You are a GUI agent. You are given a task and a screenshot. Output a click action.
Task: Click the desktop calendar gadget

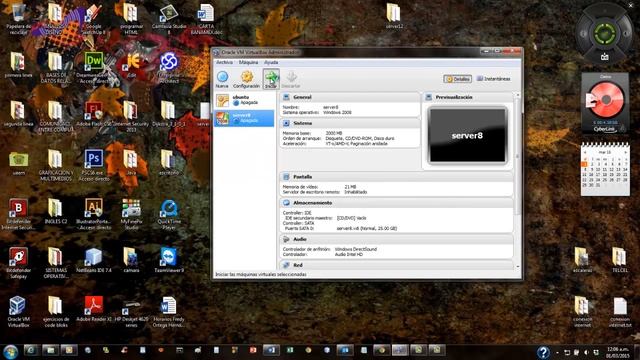tap(605, 169)
